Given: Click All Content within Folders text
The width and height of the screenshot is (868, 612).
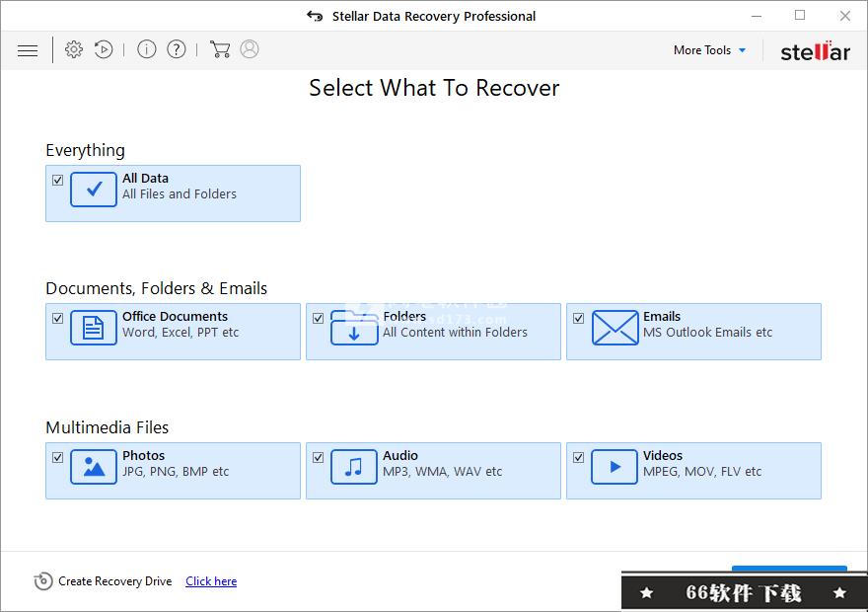Looking at the screenshot, I should click(455, 333).
